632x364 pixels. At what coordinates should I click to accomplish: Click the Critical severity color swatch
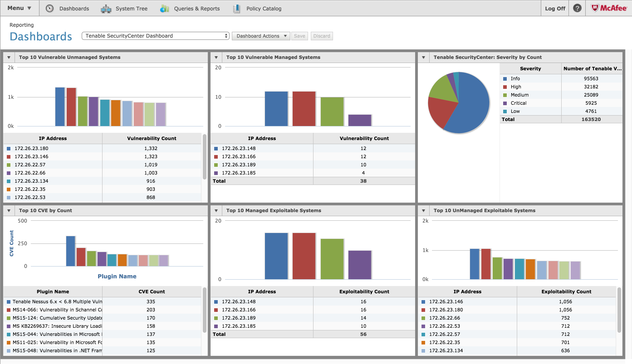[505, 103]
